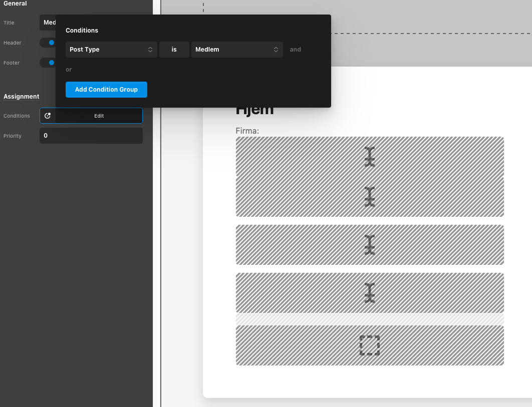Click the "Firma:" text on the canvas

click(247, 131)
